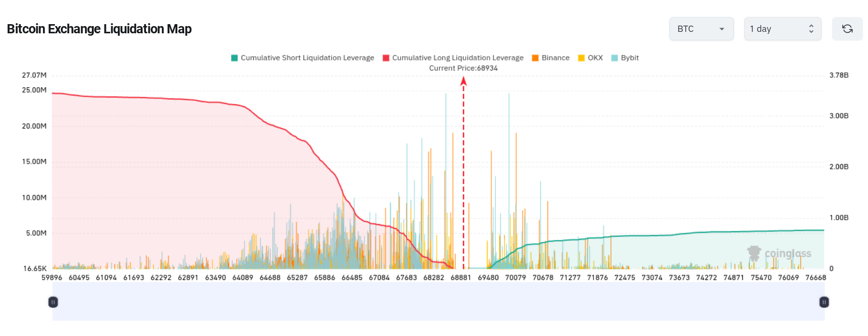
Task: Click the 16.65K left axis label
Action: (35, 268)
